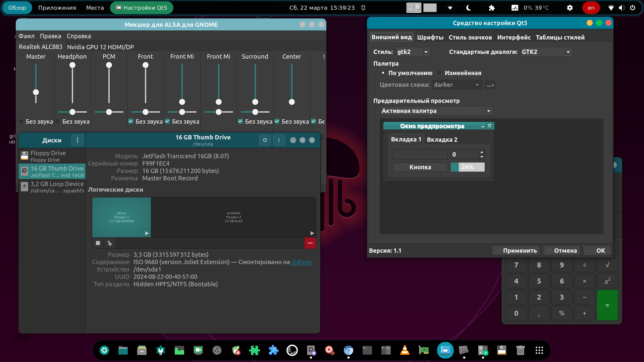Unmute the Surround channel
The image size is (644, 362).
(x=240, y=121)
